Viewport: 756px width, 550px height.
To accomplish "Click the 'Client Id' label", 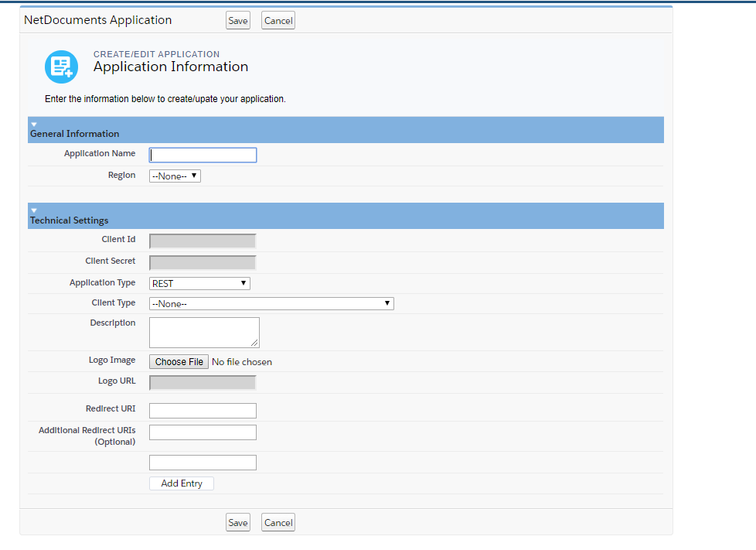I will tap(118, 239).
